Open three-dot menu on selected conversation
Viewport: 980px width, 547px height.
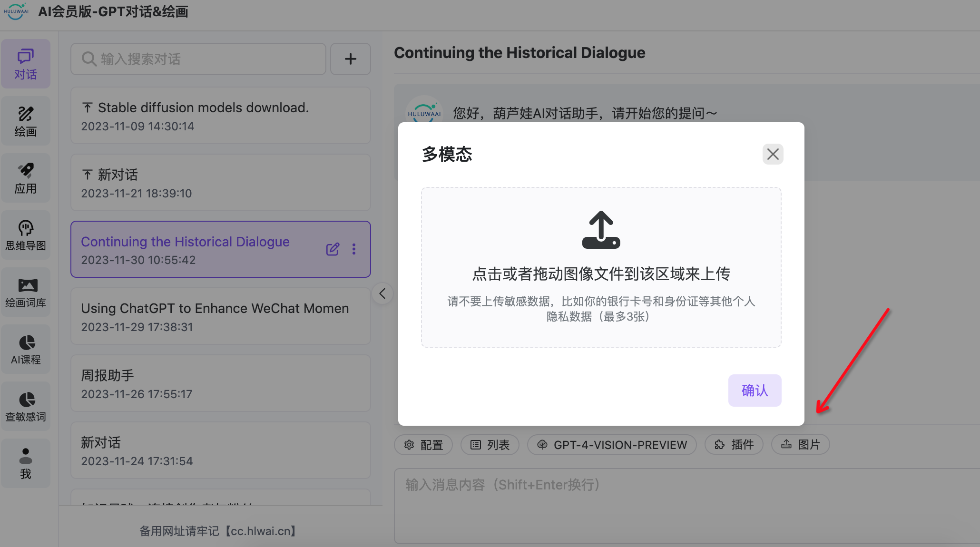[x=354, y=249]
